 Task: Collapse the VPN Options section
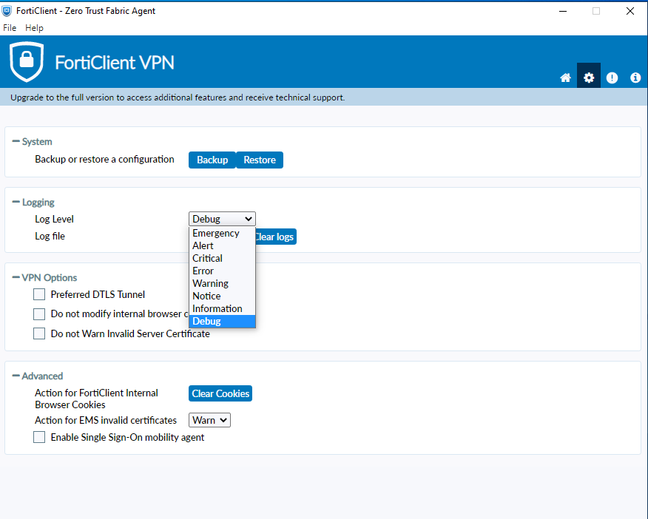[45, 278]
